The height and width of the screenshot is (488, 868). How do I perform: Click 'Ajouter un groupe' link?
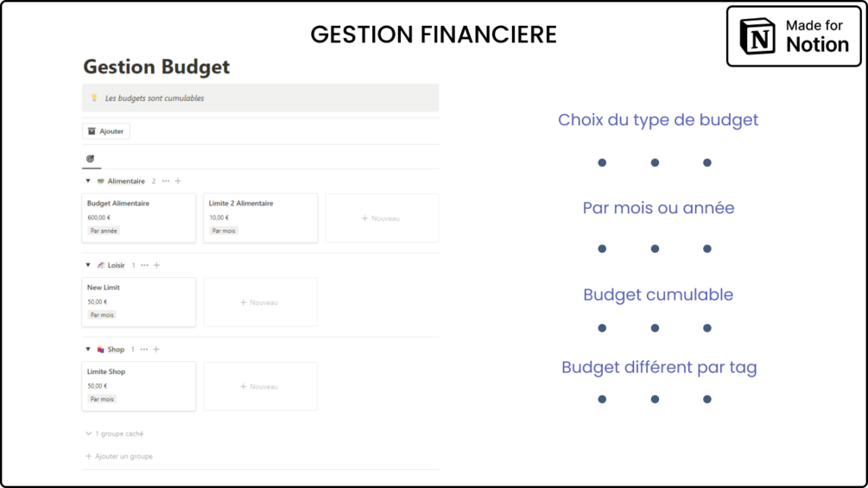pos(119,456)
